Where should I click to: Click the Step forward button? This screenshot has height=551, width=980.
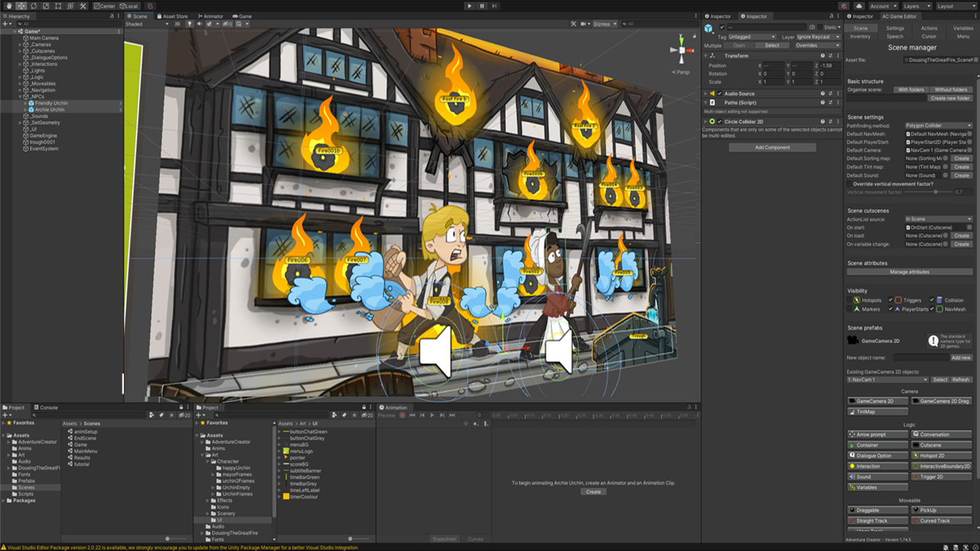495,5
